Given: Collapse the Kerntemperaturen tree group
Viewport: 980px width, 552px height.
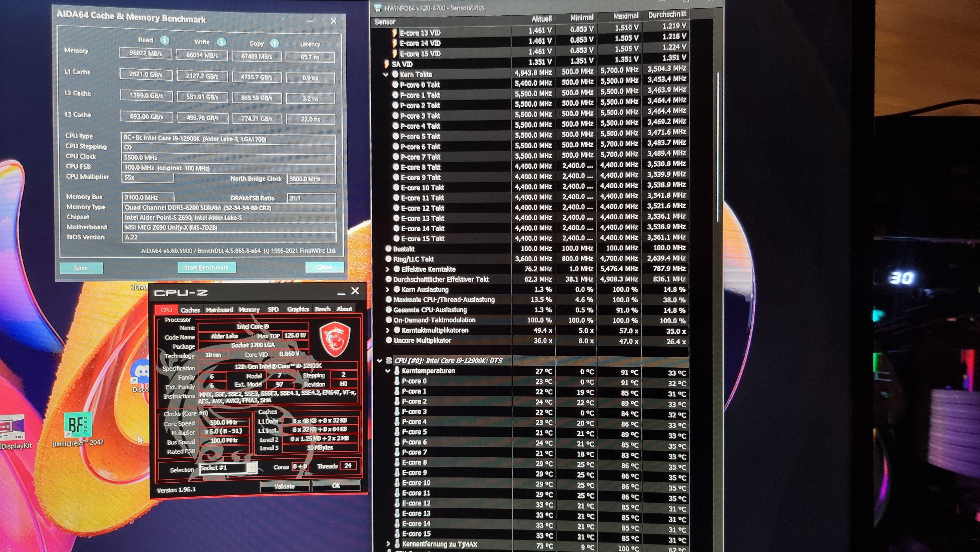Looking at the screenshot, I should (388, 371).
